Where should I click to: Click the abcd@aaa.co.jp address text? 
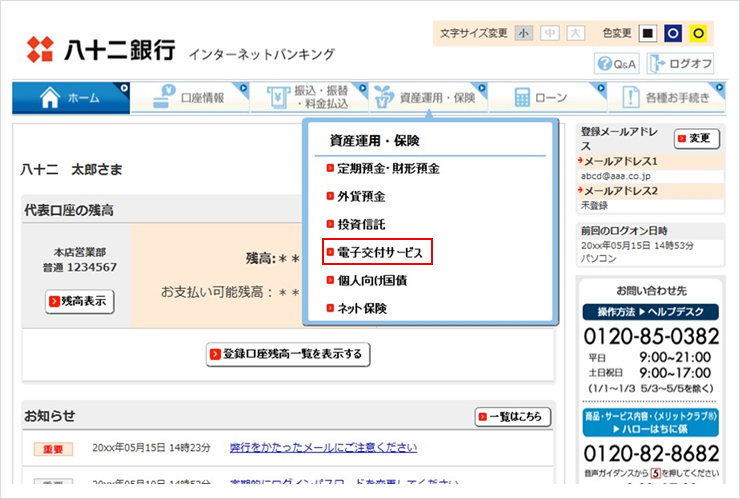pos(615,176)
